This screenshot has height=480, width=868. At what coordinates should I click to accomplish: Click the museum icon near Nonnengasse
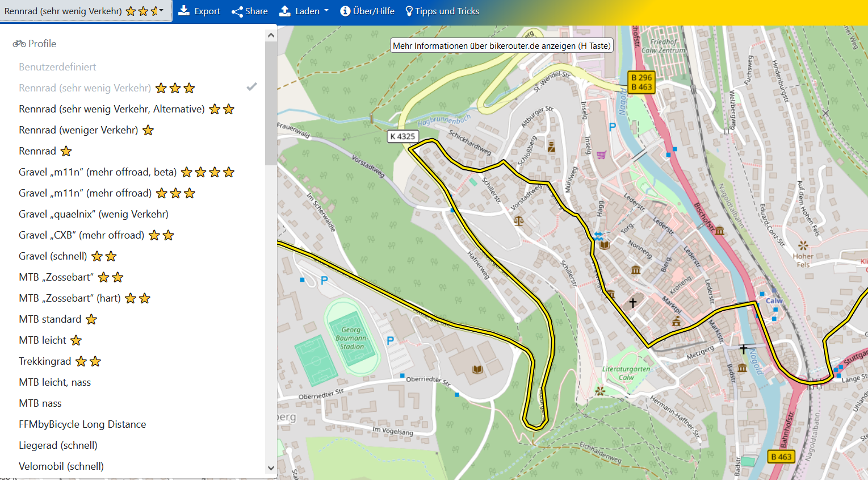pos(636,270)
